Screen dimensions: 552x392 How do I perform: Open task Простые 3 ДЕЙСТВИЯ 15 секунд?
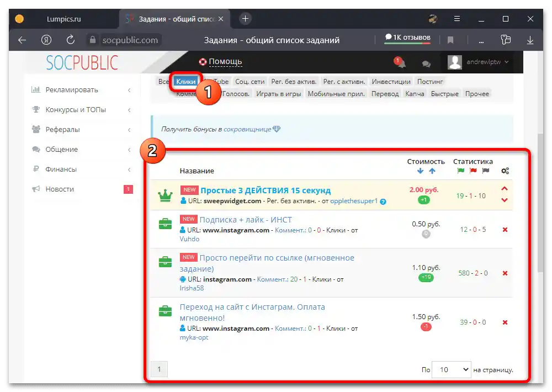point(266,190)
